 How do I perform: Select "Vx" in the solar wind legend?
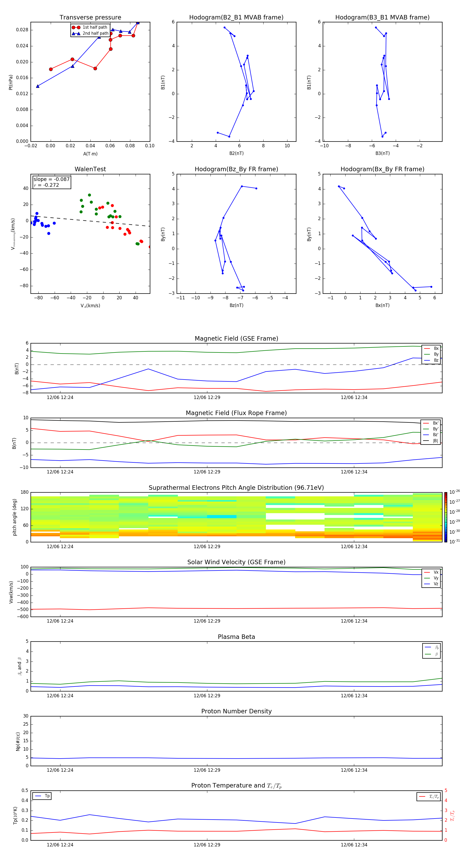pyautogui.click(x=431, y=572)
